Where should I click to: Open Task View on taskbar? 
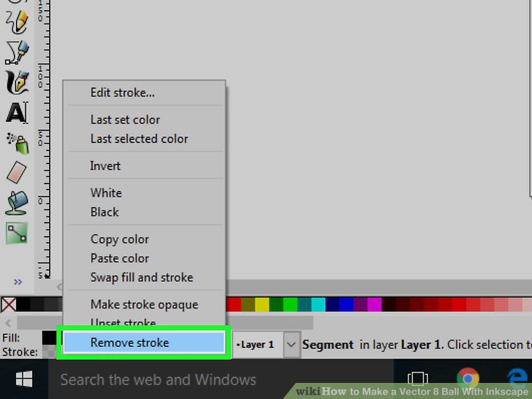tap(418, 378)
